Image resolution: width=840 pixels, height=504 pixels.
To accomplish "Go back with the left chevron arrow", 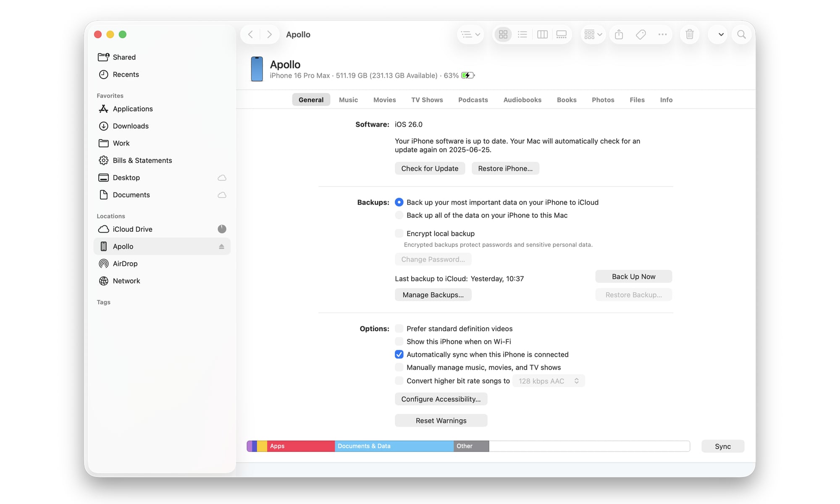I will pos(250,34).
